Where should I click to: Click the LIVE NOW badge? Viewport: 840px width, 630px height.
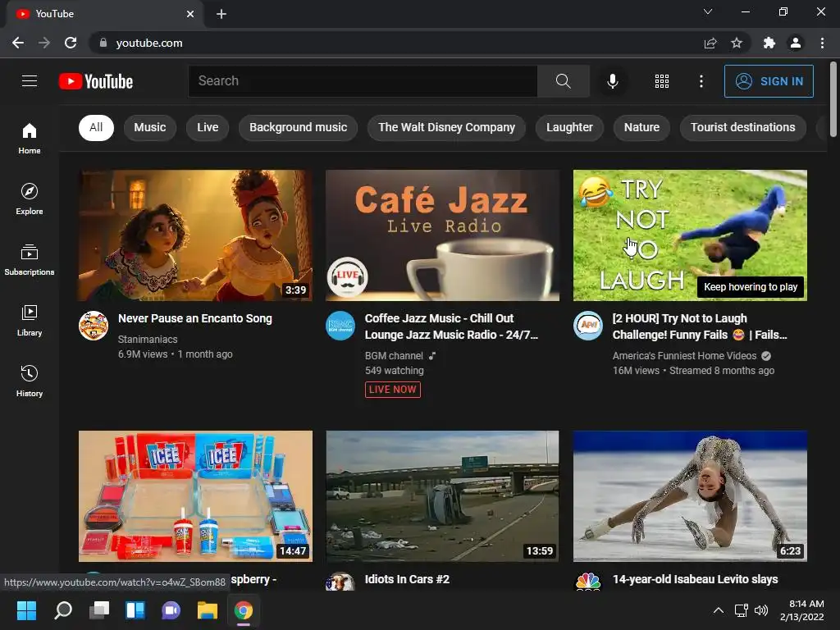pyautogui.click(x=393, y=390)
